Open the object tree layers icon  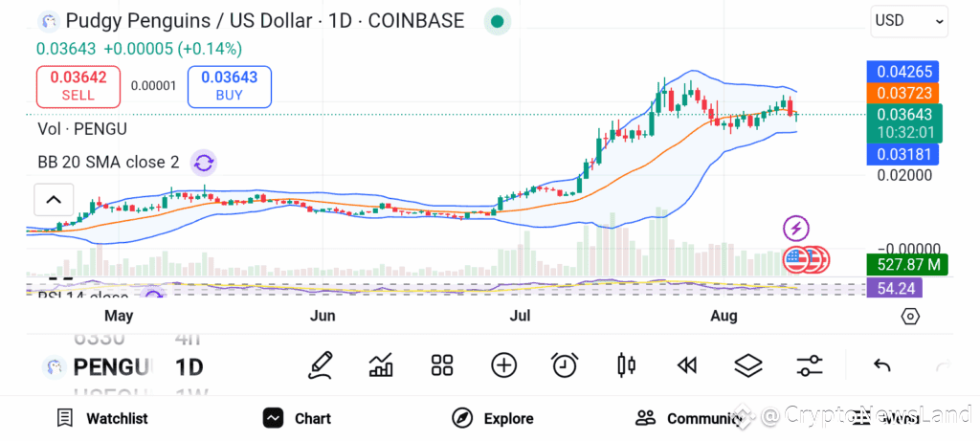[748, 365]
